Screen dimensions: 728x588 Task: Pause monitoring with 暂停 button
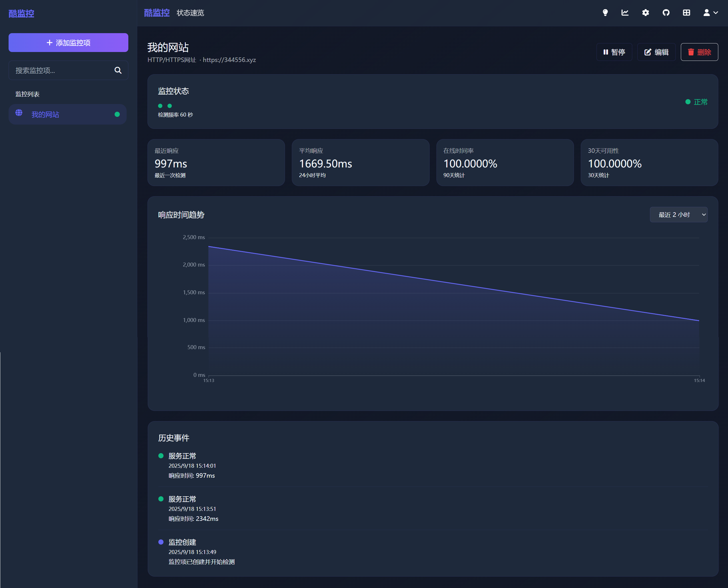coord(614,52)
